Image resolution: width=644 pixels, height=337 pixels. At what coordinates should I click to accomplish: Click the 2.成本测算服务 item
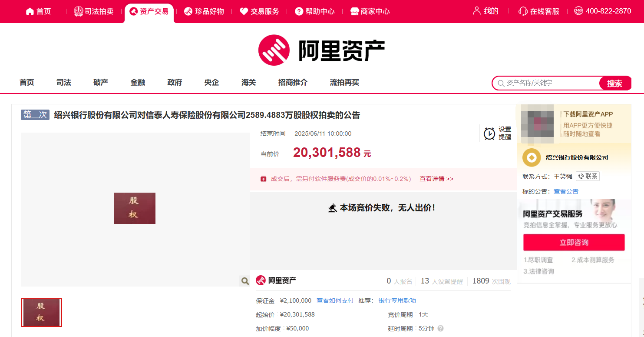pos(593,260)
